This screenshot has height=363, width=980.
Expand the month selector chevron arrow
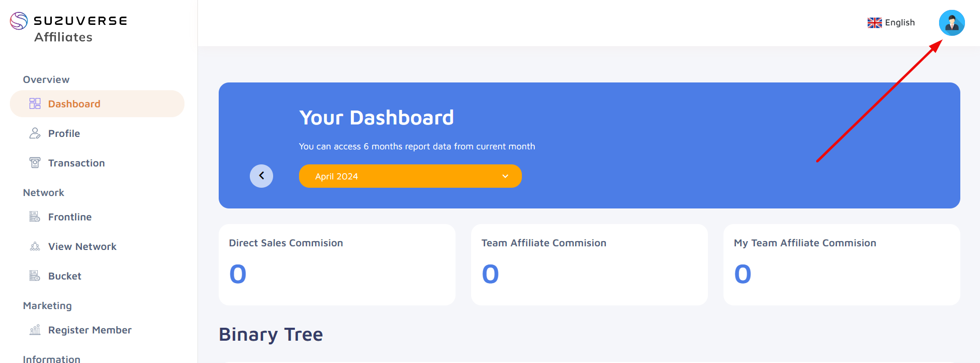coord(505,176)
